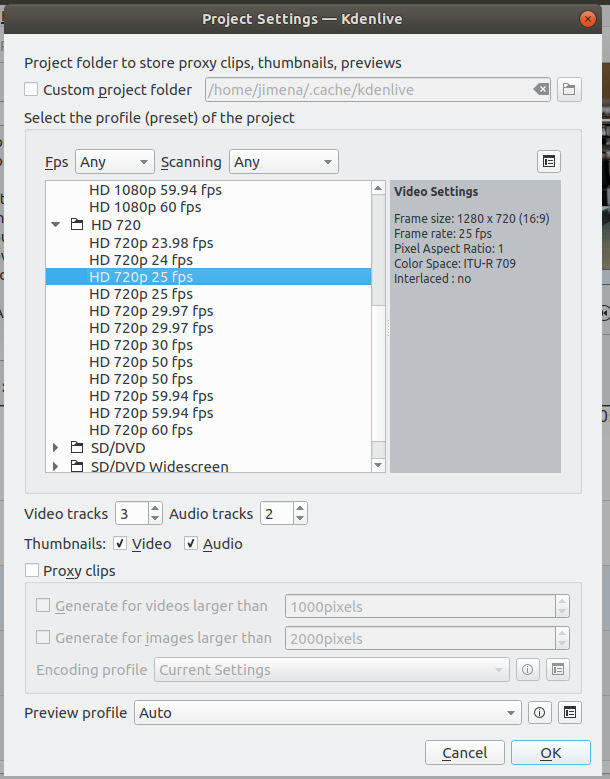
Task: Collapse the HD 720 tree group
Action: coord(56,225)
